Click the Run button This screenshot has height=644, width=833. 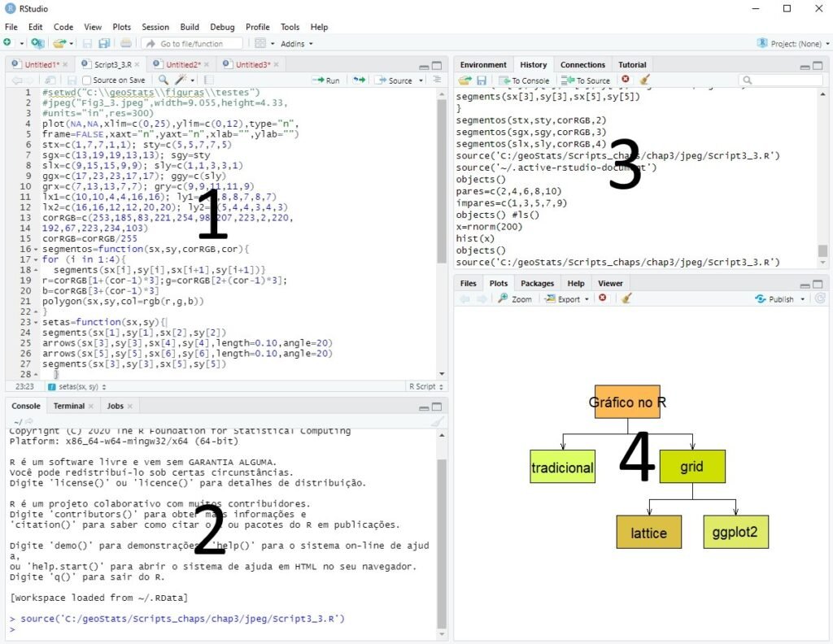point(326,80)
